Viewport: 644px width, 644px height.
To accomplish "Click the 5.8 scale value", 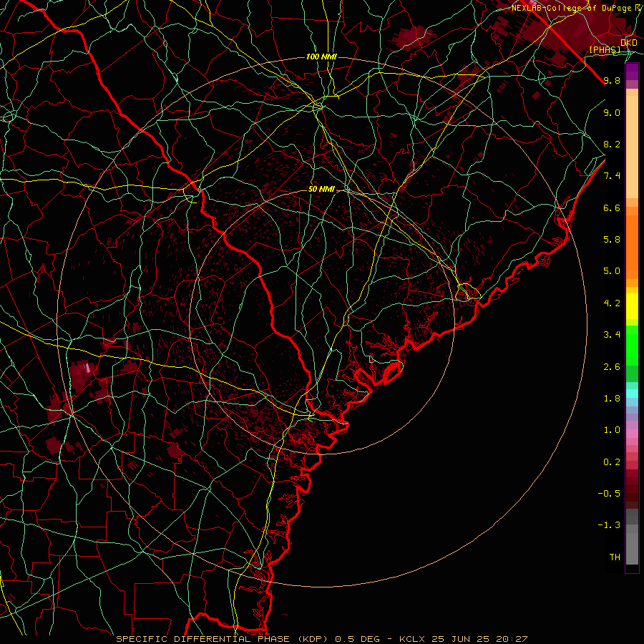I will click(612, 240).
